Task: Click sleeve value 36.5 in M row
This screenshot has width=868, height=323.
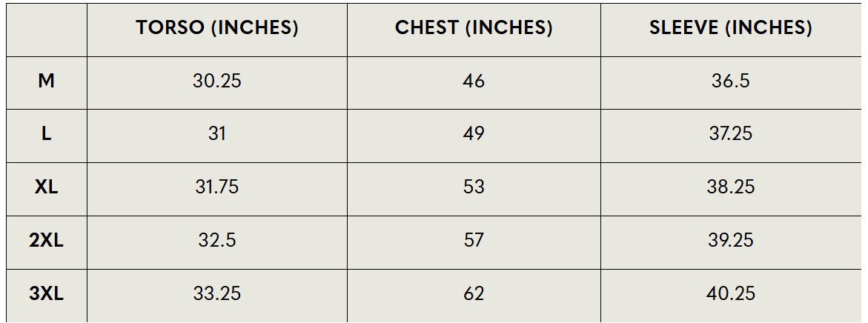Action: pyautogui.click(x=730, y=81)
